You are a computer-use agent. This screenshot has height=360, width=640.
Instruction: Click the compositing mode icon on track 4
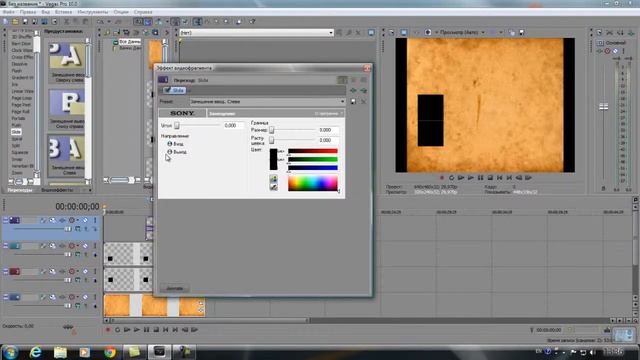78,306
